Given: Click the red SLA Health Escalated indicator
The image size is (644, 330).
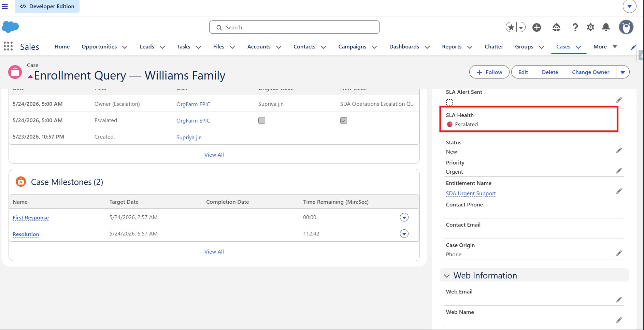Looking at the screenshot, I should [450, 124].
